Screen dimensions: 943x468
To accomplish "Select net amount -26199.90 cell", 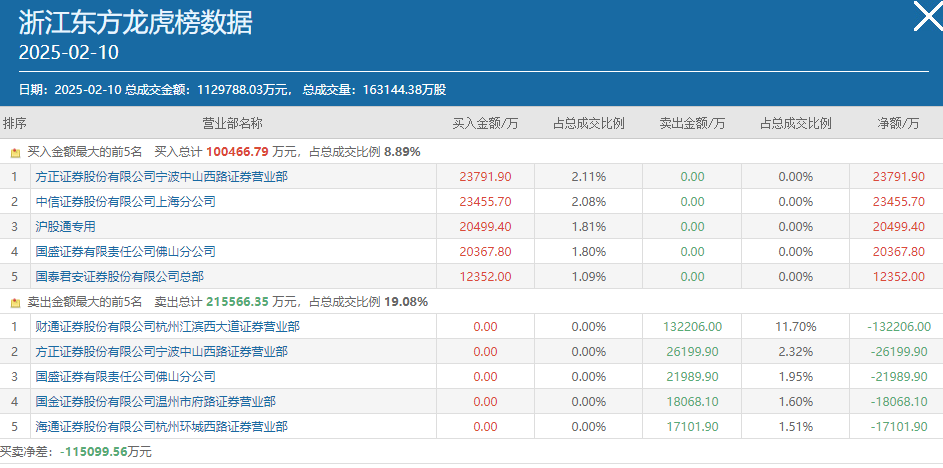I will [898, 351].
